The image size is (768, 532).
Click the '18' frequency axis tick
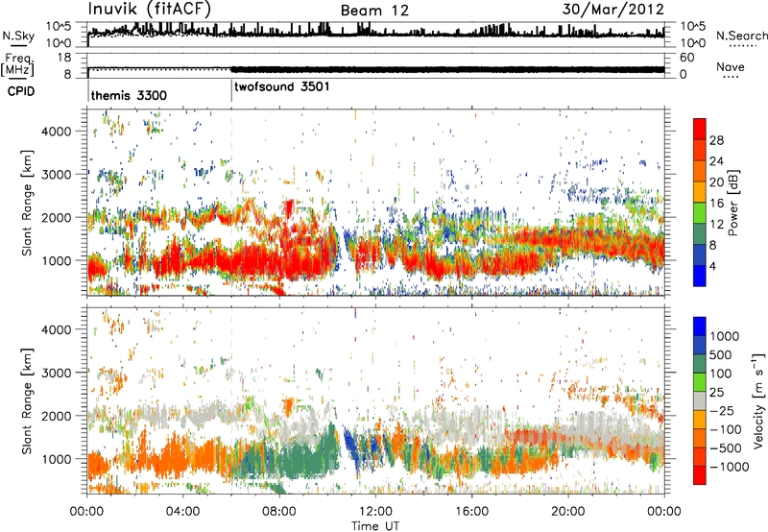click(64, 58)
